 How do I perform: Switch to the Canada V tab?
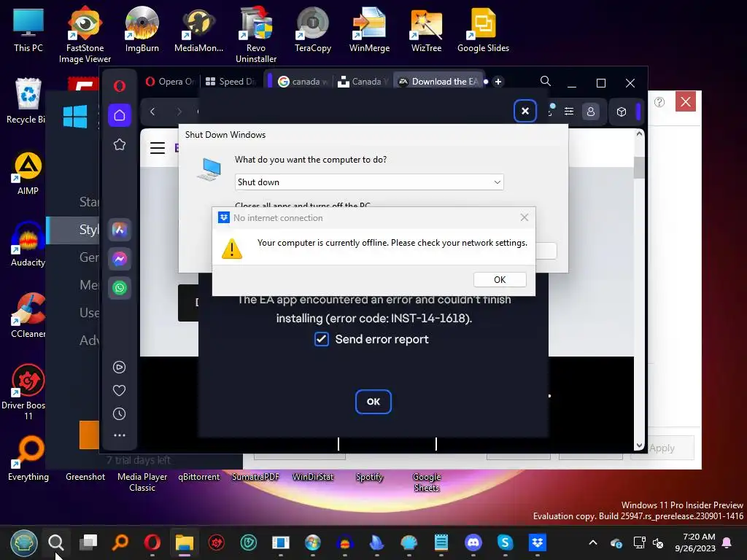click(363, 82)
